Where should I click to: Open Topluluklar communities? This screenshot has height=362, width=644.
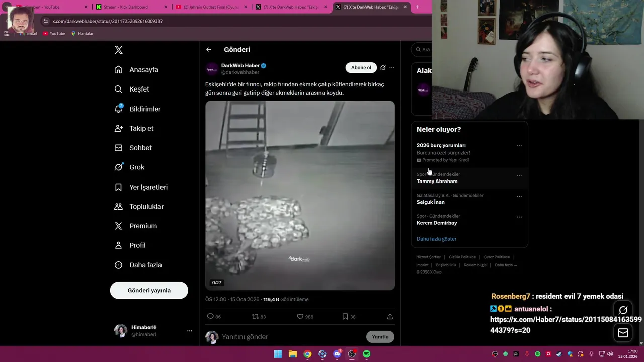click(139, 207)
